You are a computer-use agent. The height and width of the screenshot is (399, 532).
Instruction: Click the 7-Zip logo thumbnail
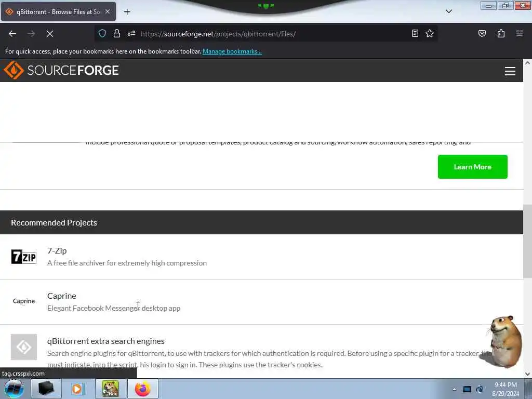coord(24,257)
